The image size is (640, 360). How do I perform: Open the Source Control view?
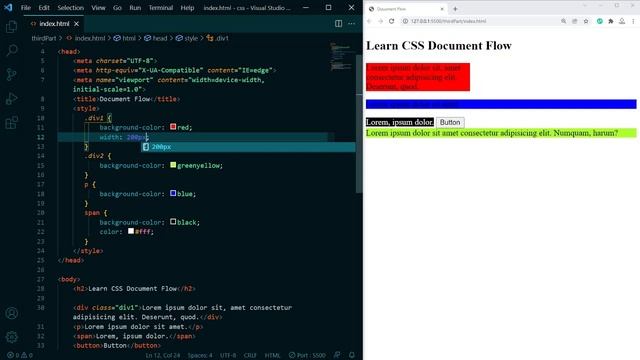[x=11, y=75]
